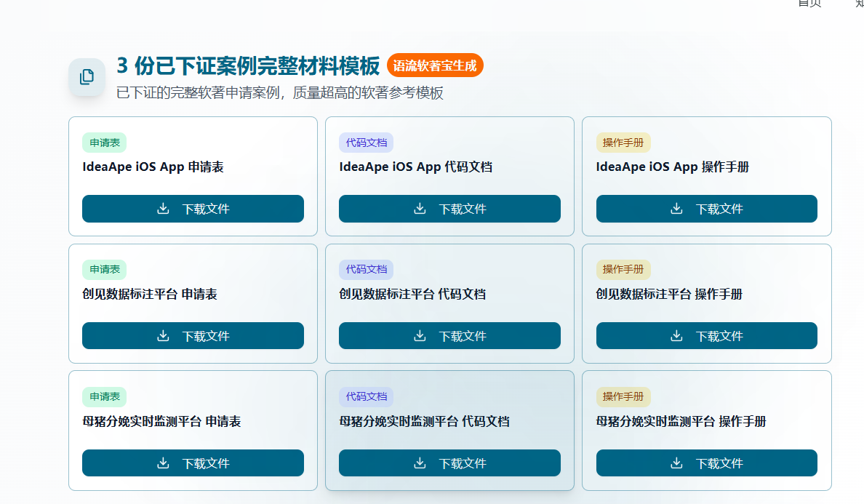The height and width of the screenshot is (504, 864).
Task: Click the 申请表 tag on the IdeaApe card
Action: 105,143
